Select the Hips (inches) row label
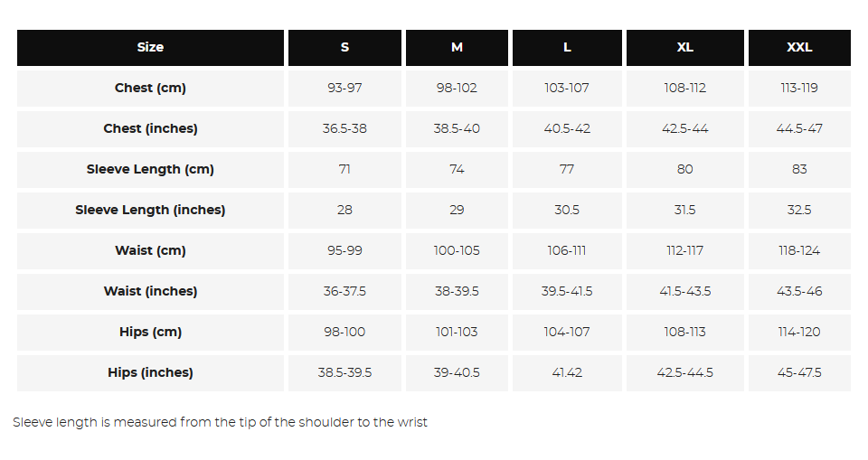The image size is (868, 460). click(x=150, y=373)
